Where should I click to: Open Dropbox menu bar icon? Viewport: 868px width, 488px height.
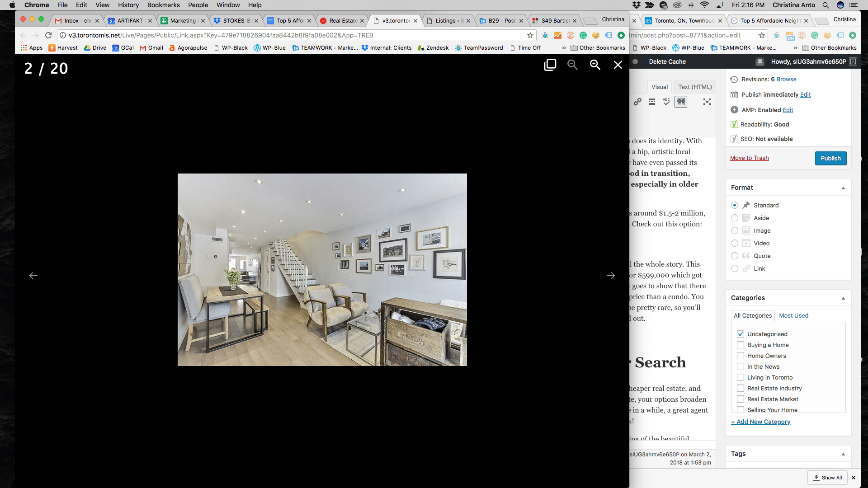pyautogui.click(x=637, y=5)
